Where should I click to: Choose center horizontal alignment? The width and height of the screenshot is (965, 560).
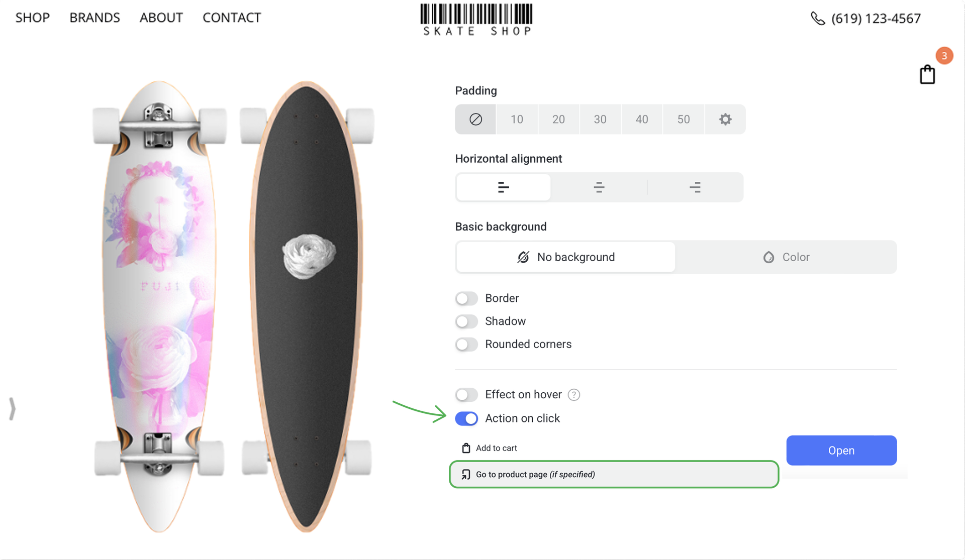click(599, 187)
